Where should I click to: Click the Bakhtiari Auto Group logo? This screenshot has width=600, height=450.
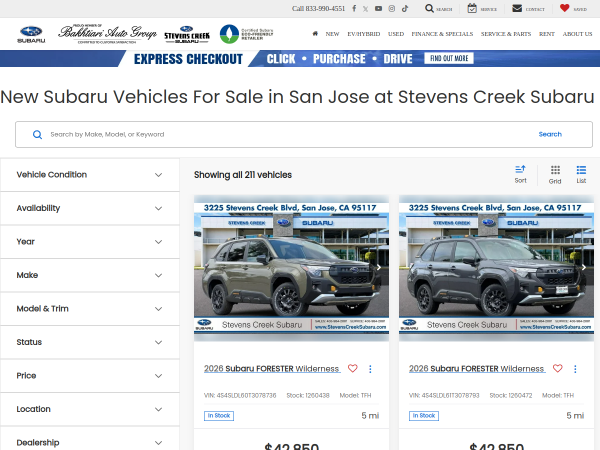[x=108, y=34]
